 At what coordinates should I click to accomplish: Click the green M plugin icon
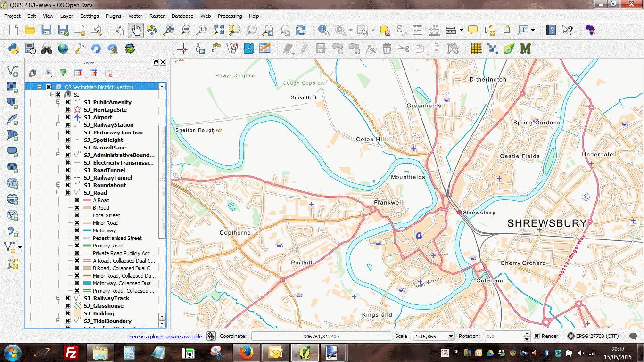click(525, 48)
